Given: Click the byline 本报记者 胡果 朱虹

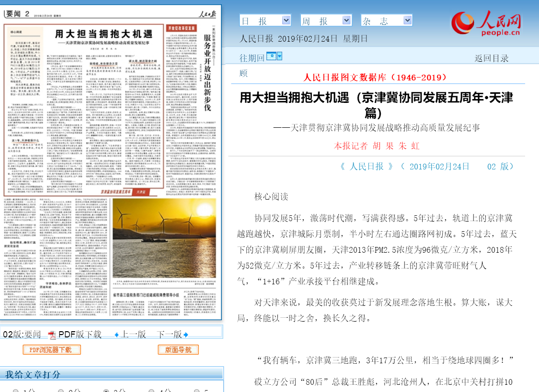Looking at the screenshot, I should [x=377, y=146].
